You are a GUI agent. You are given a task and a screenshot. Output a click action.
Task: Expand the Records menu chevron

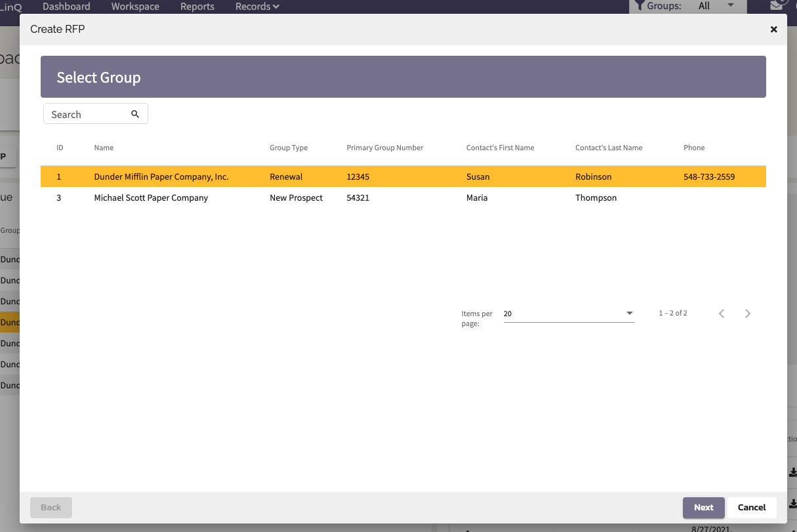click(x=275, y=7)
